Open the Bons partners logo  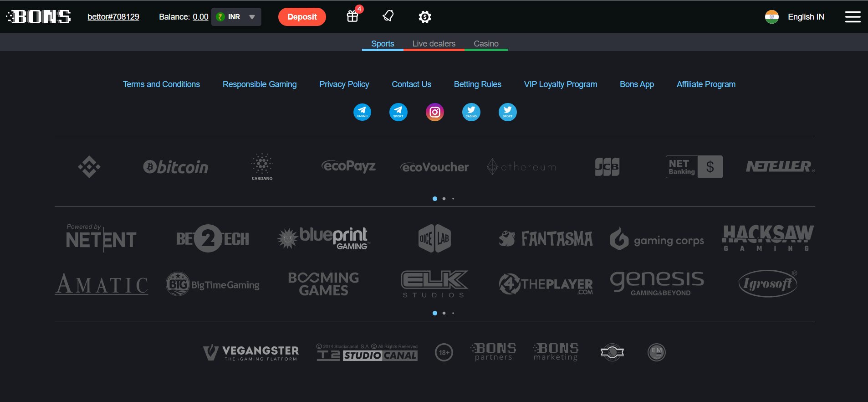click(x=493, y=352)
